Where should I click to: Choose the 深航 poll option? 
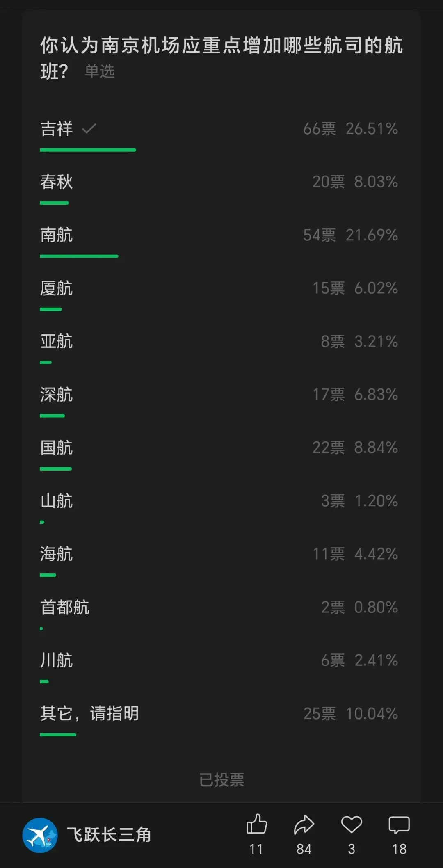coord(57,394)
